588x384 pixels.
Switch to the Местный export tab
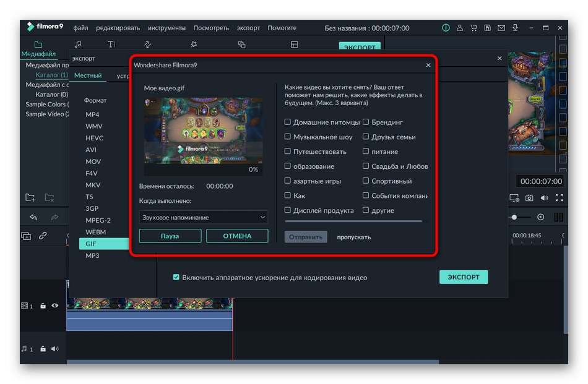(88, 75)
